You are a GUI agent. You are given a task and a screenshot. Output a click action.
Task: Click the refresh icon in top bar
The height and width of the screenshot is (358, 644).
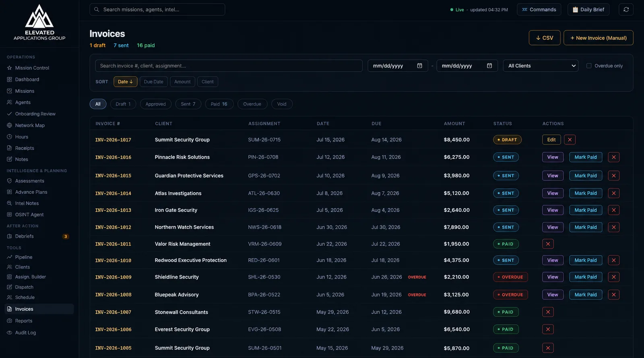click(x=626, y=10)
